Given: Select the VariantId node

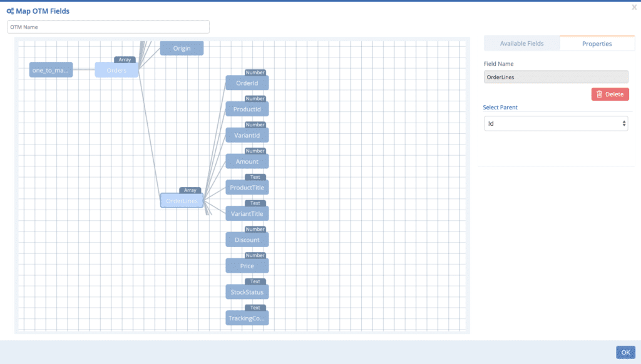Looking at the screenshot, I should 247,135.
